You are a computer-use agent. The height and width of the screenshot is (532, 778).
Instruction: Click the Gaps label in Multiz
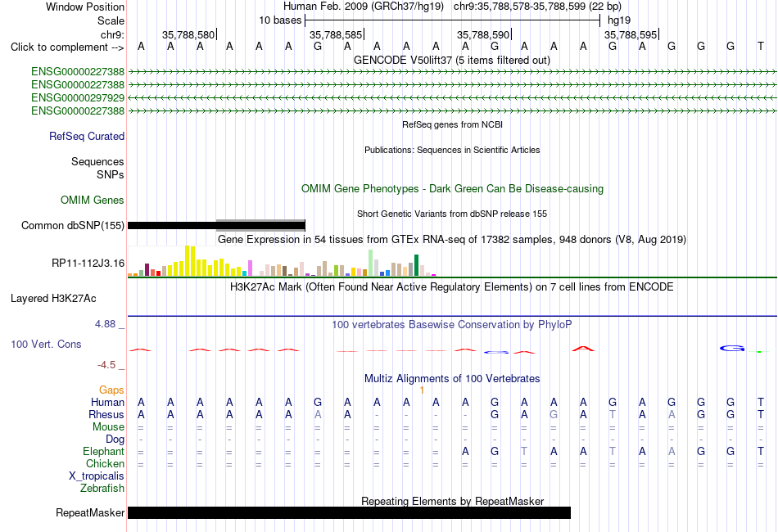point(111,390)
